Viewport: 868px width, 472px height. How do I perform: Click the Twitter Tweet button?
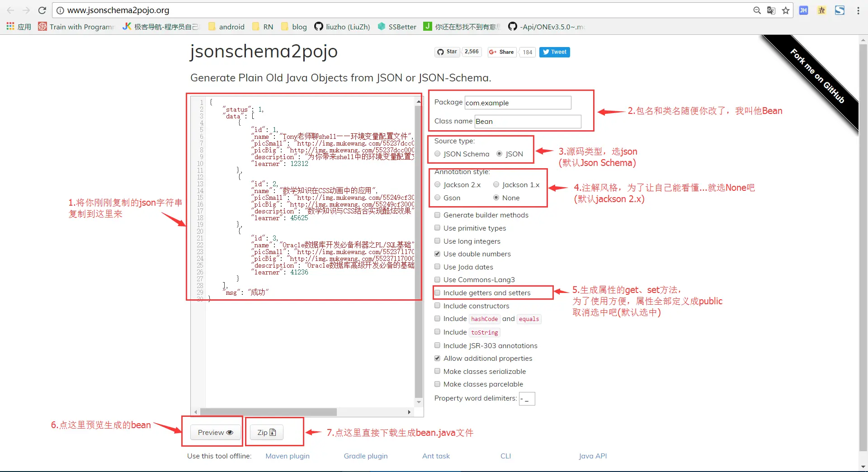point(555,52)
